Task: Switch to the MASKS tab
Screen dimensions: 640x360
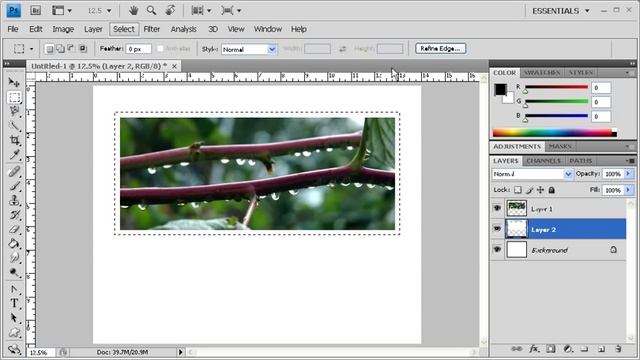Action: coord(560,146)
